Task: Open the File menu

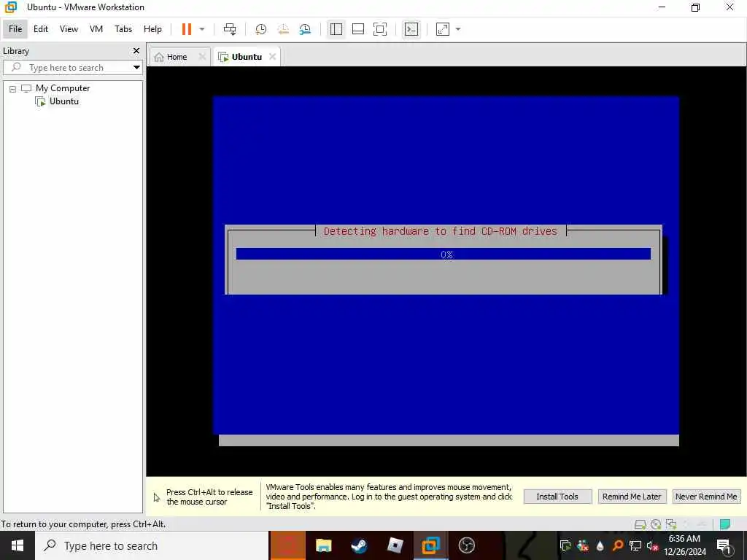Action: point(15,29)
